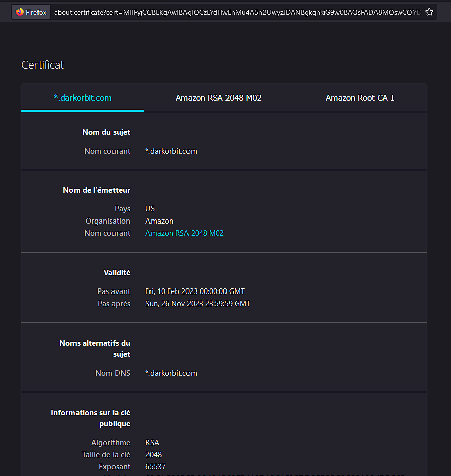Click the Pas avant label
Screen dimensions: 451x476
pyautogui.click(x=114, y=291)
